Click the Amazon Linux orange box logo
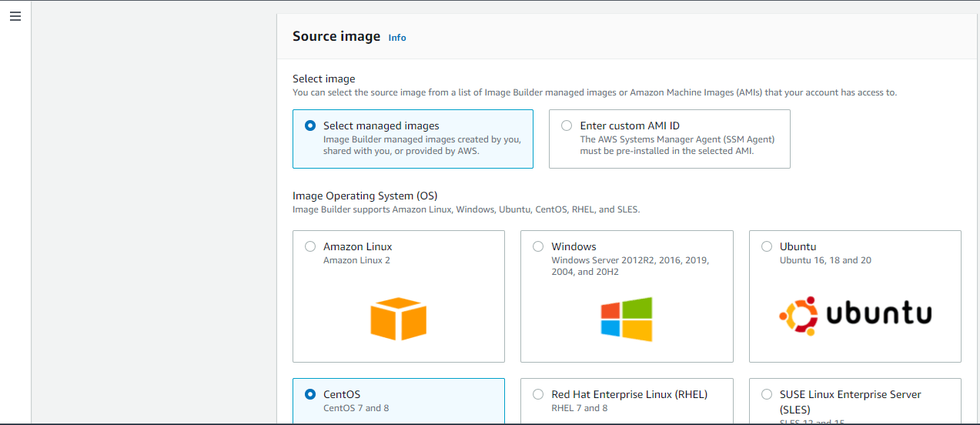Screen dimensions: 980x425 (398, 319)
